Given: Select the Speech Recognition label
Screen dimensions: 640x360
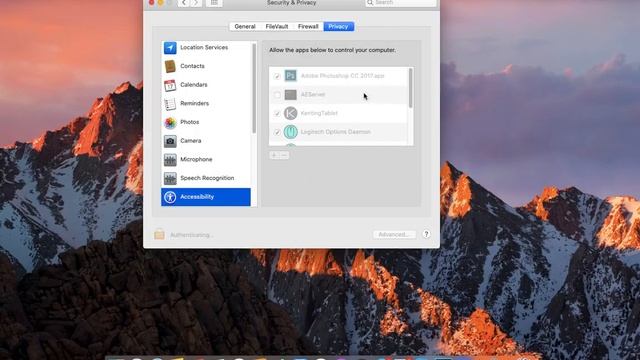Looking at the screenshot, I should pos(207,178).
